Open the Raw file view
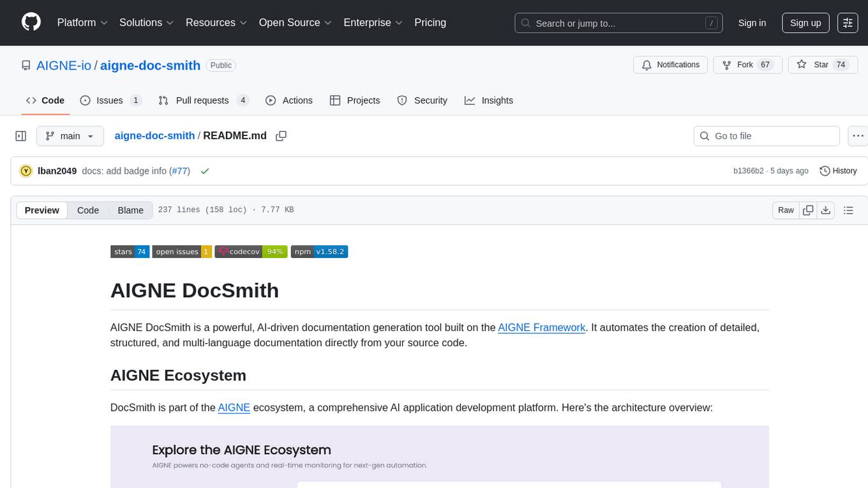 tap(786, 210)
